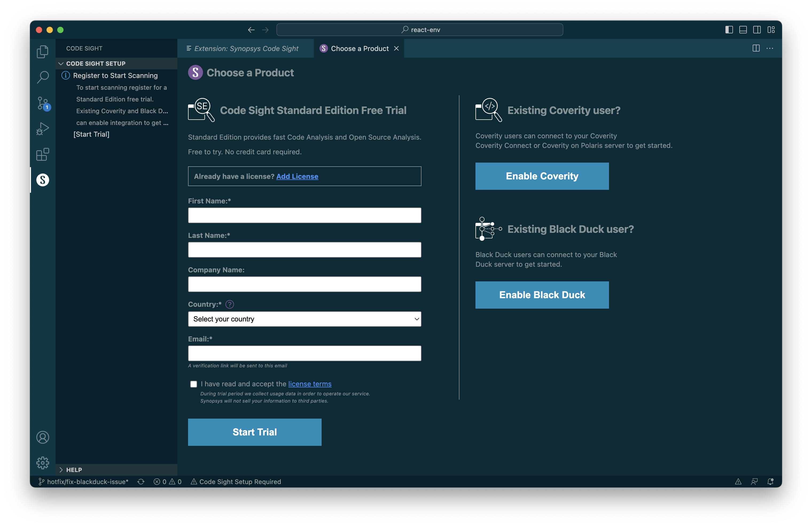Image resolution: width=812 pixels, height=527 pixels.
Task: Open editor More Actions ellipsis
Action: click(x=770, y=48)
